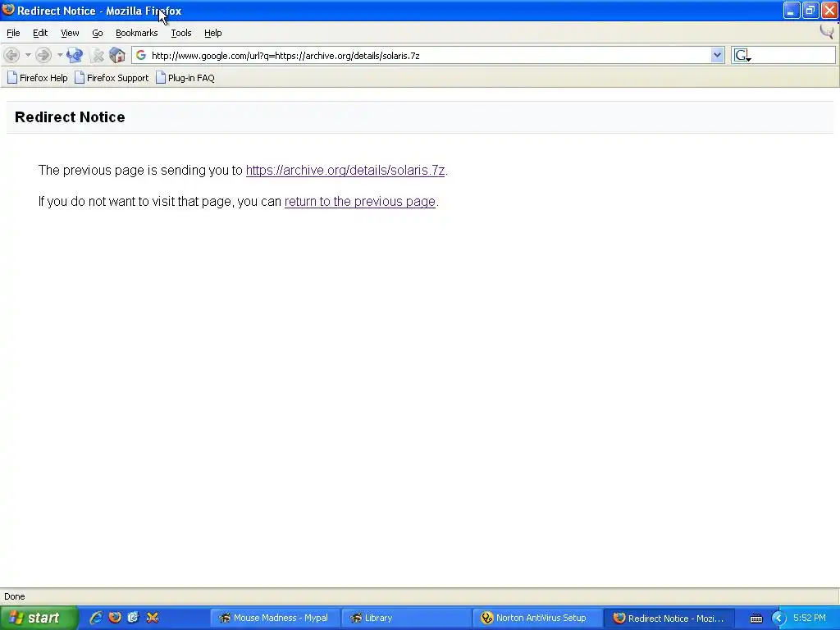Click the 5:52 PM system clock
This screenshot has height=630, width=840.
pyautogui.click(x=810, y=618)
